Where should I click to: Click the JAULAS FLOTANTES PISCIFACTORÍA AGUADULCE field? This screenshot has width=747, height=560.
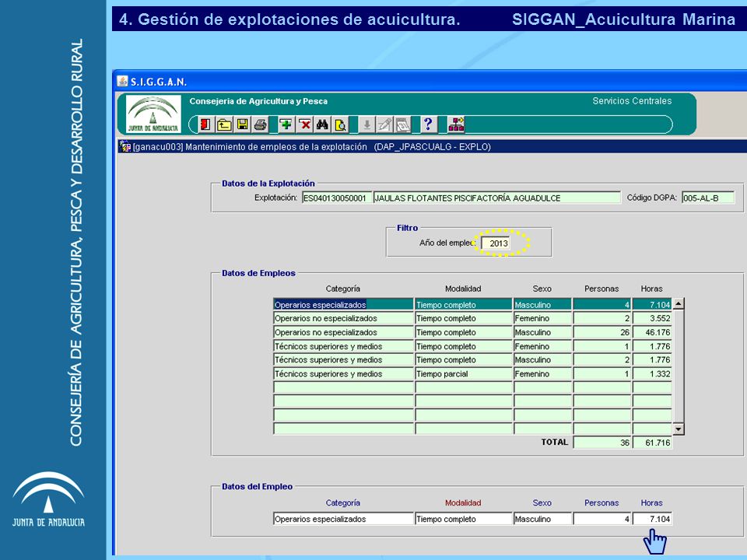(497, 198)
